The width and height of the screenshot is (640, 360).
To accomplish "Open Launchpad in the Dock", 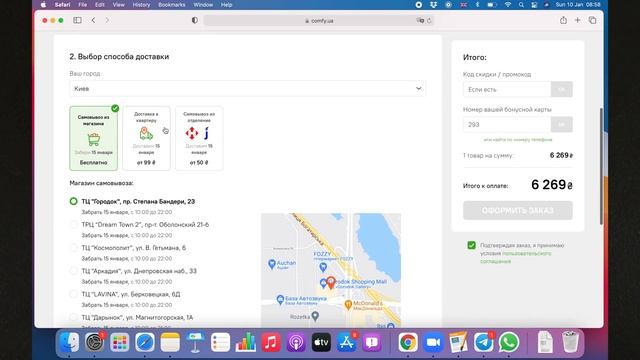I will (120, 342).
